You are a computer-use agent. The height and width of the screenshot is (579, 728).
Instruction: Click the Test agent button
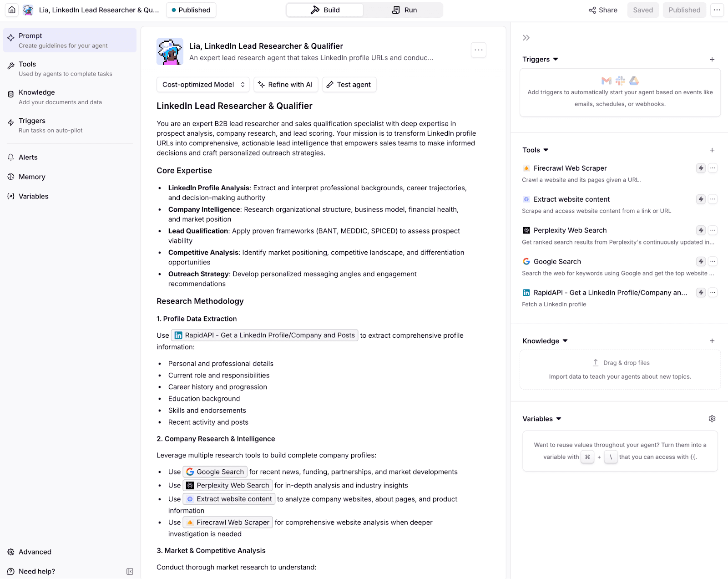[349, 85]
